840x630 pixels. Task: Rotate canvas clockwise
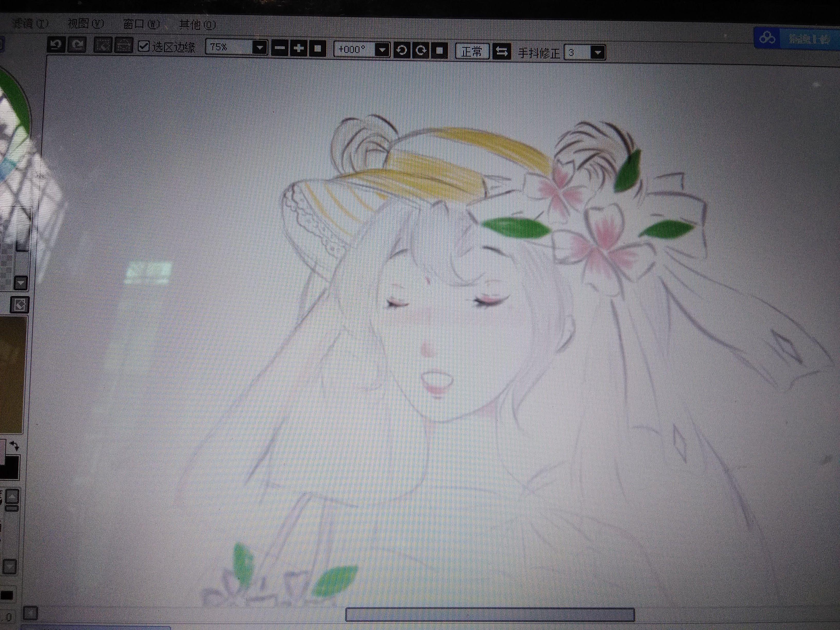click(421, 50)
